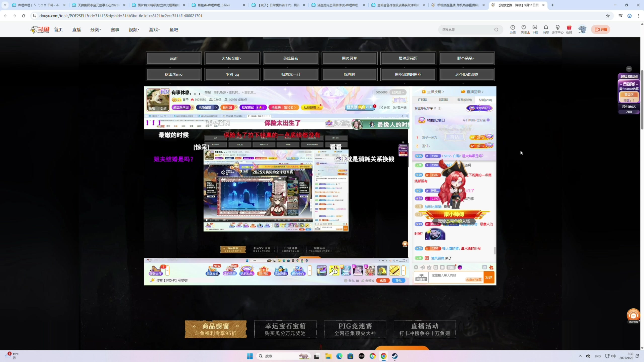Open the 雪域历险 penguin icon

281,270
